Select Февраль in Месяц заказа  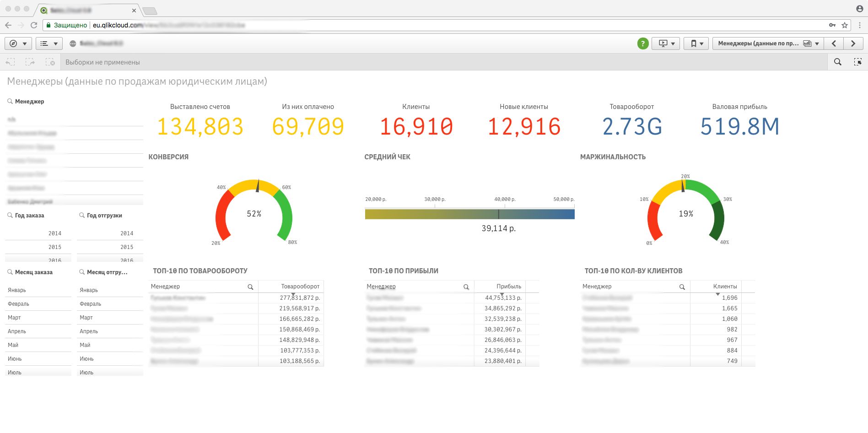(x=38, y=303)
